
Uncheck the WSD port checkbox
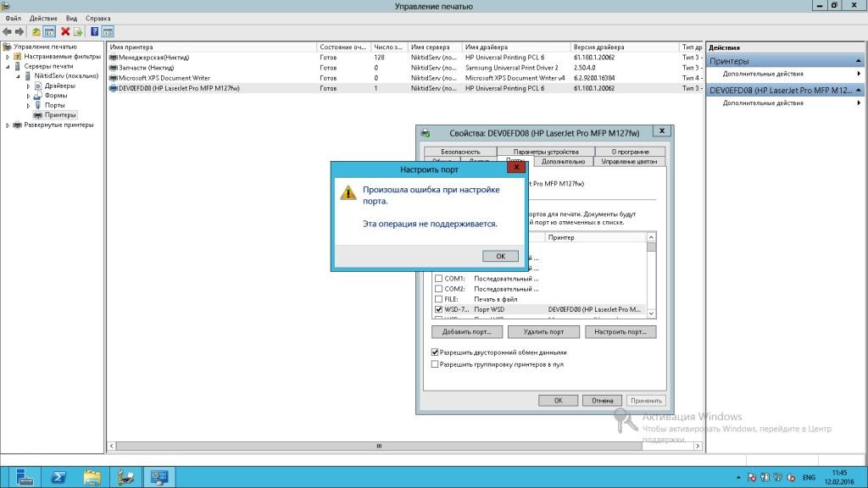tap(438, 310)
